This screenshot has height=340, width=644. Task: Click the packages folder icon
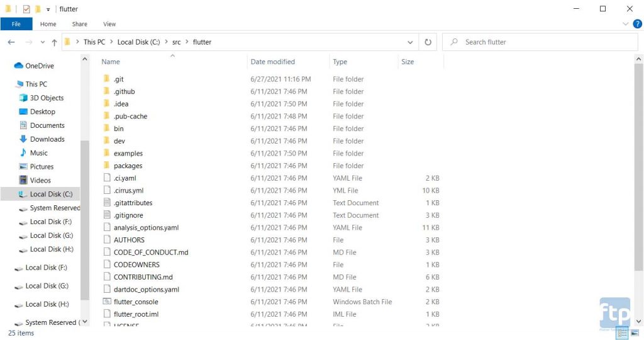(107, 165)
